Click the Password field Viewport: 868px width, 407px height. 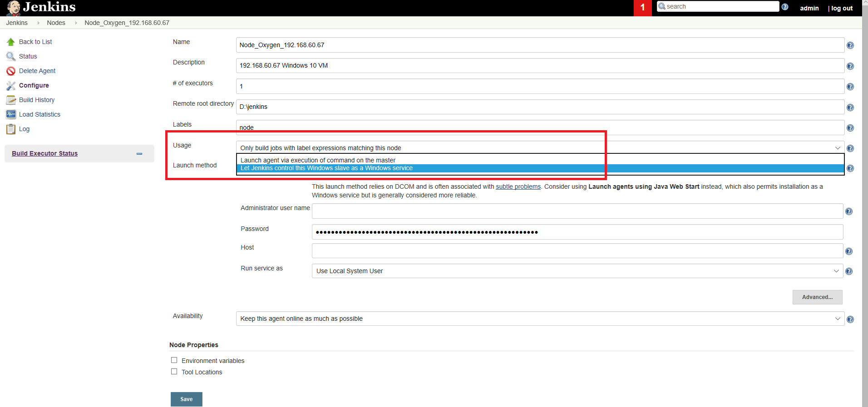click(577, 232)
